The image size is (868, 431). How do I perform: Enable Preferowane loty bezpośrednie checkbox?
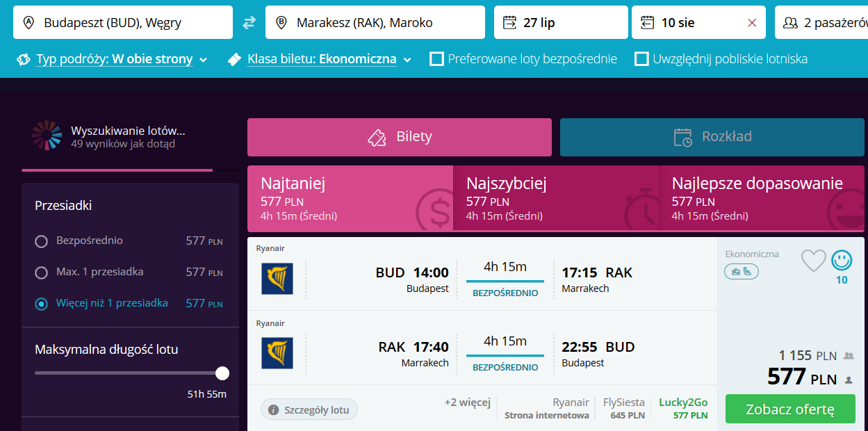[436, 59]
